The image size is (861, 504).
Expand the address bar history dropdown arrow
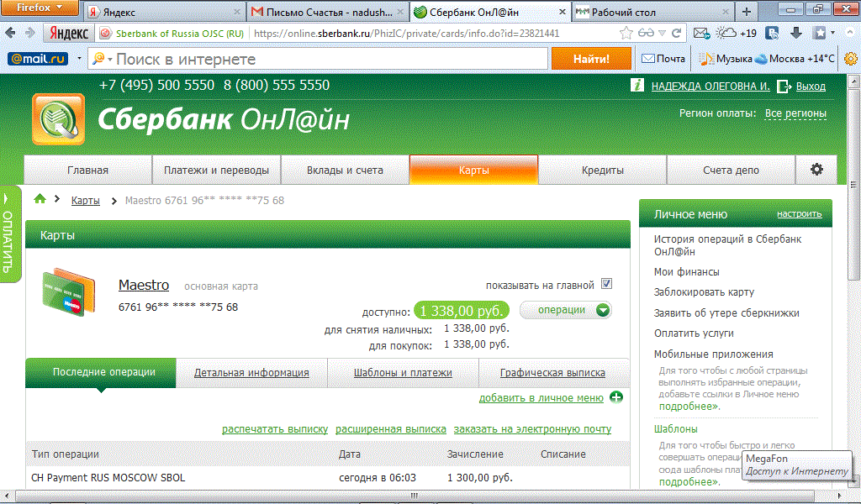tap(663, 33)
